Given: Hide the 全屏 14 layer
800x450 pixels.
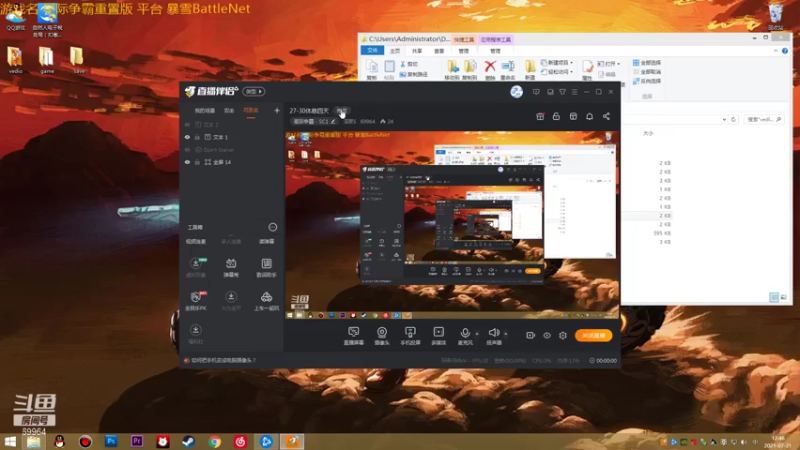Looking at the screenshot, I should (187, 162).
